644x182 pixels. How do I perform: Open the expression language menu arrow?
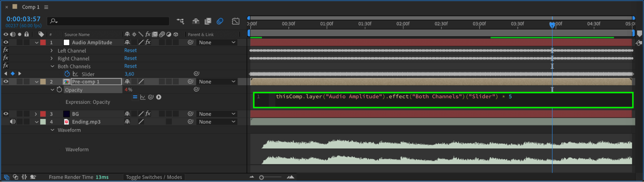pyautogui.click(x=159, y=97)
